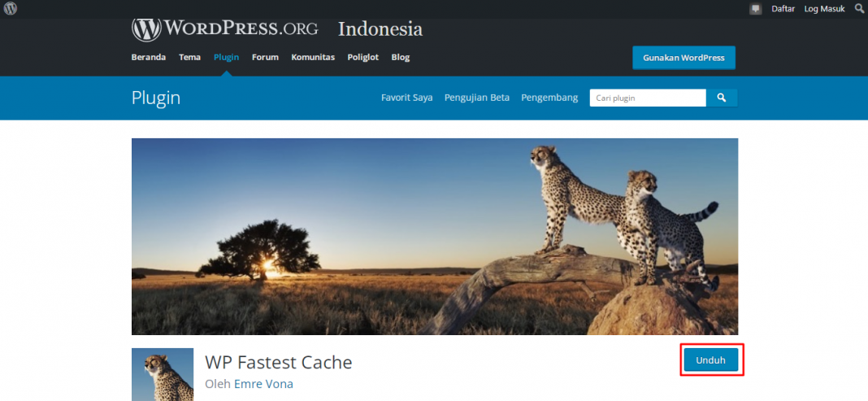
Task: Click the WP Fastest Cache cheetah thumbnail
Action: pos(163,374)
